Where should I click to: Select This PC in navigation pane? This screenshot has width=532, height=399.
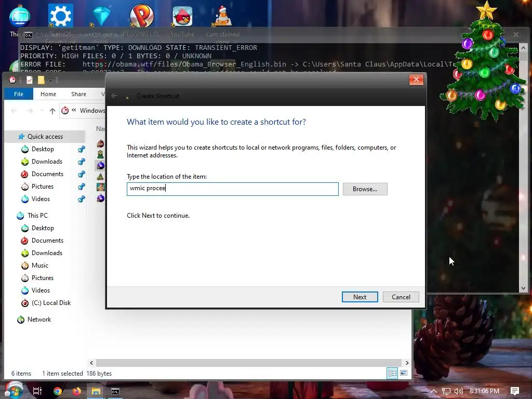pos(37,216)
